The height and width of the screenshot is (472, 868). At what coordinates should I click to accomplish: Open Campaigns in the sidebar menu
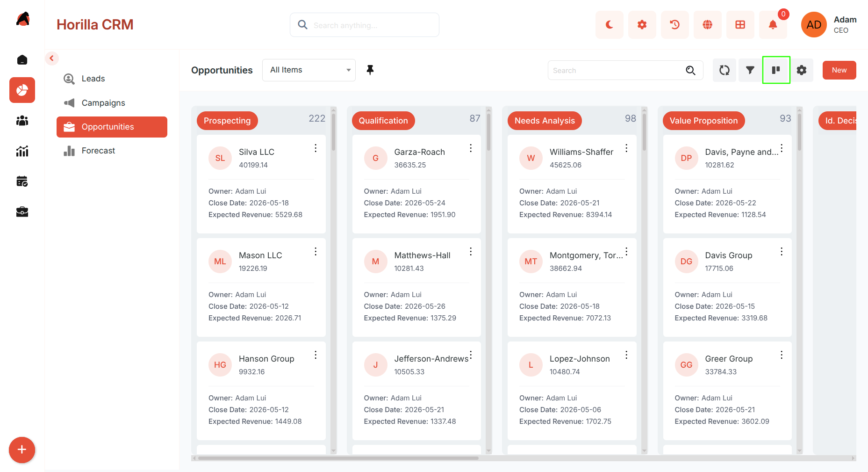click(112, 103)
